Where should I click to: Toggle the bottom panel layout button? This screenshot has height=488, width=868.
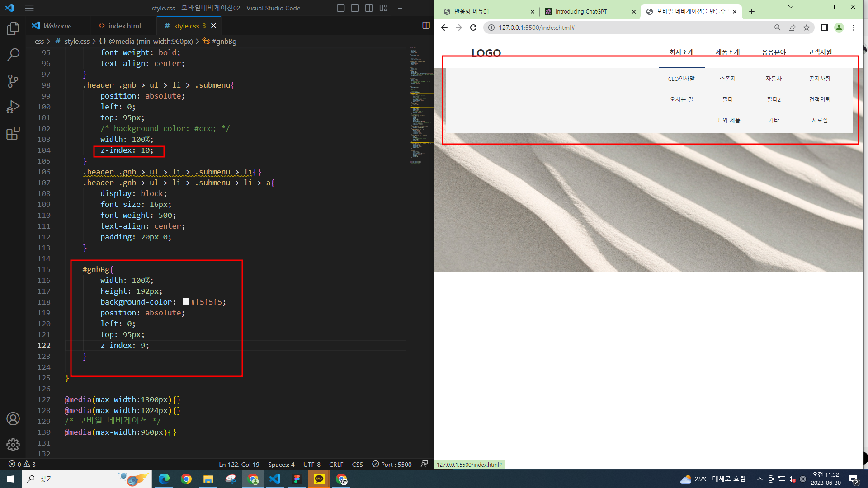point(355,8)
